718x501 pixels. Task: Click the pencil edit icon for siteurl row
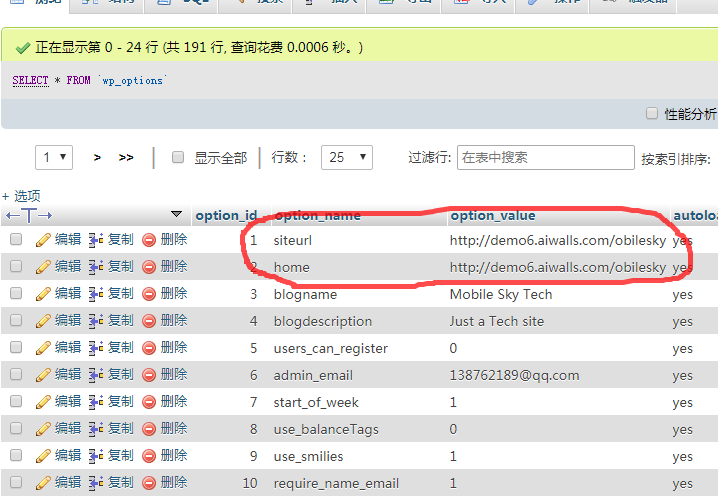(43, 240)
